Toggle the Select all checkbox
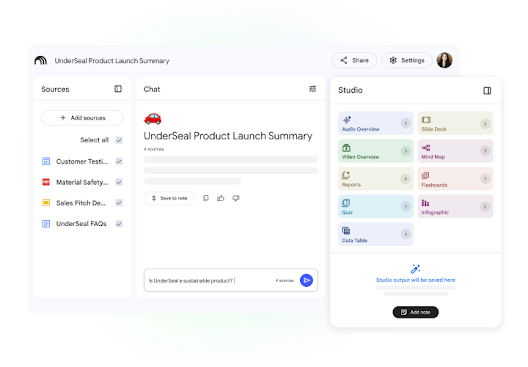 tap(119, 140)
